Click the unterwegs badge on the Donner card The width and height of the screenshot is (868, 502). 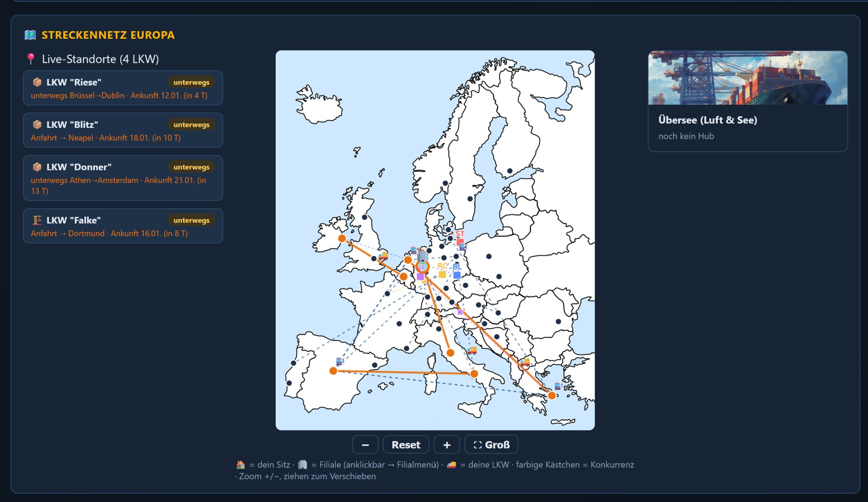point(191,167)
